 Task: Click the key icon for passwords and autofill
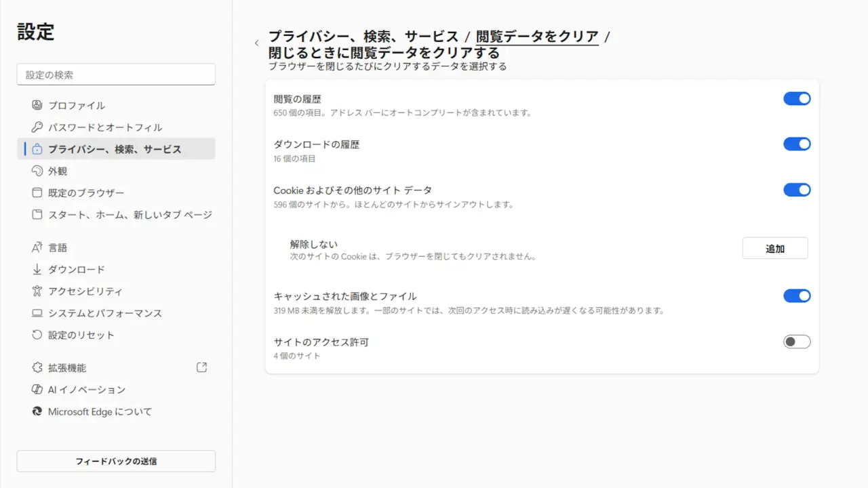coord(37,127)
